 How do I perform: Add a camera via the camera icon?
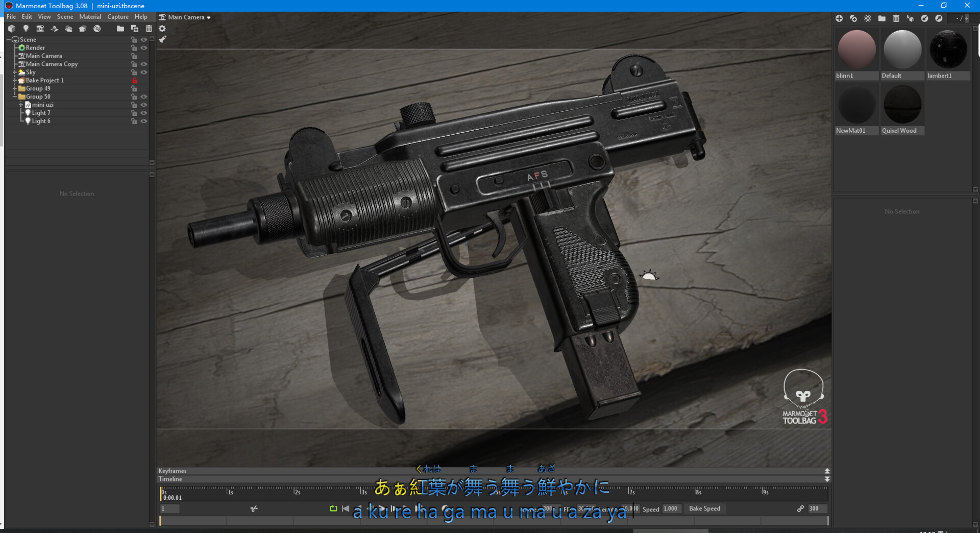click(x=40, y=29)
